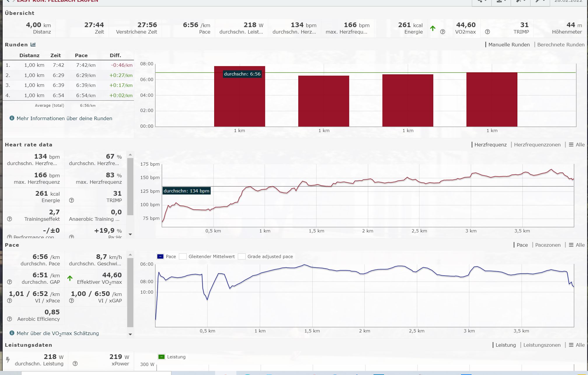Toggle the Pace series in chart legend
Viewport: 588px width, 375px height.
pyautogui.click(x=160, y=257)
